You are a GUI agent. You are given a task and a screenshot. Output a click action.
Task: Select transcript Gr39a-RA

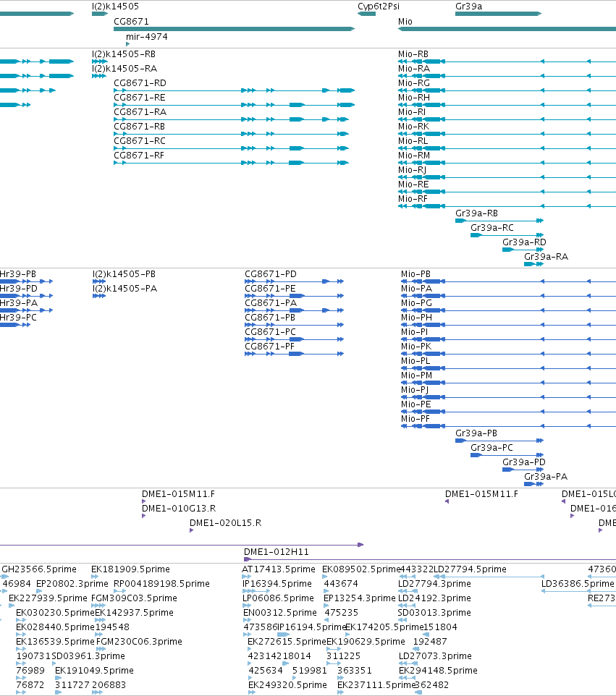[x=533, y=264]
